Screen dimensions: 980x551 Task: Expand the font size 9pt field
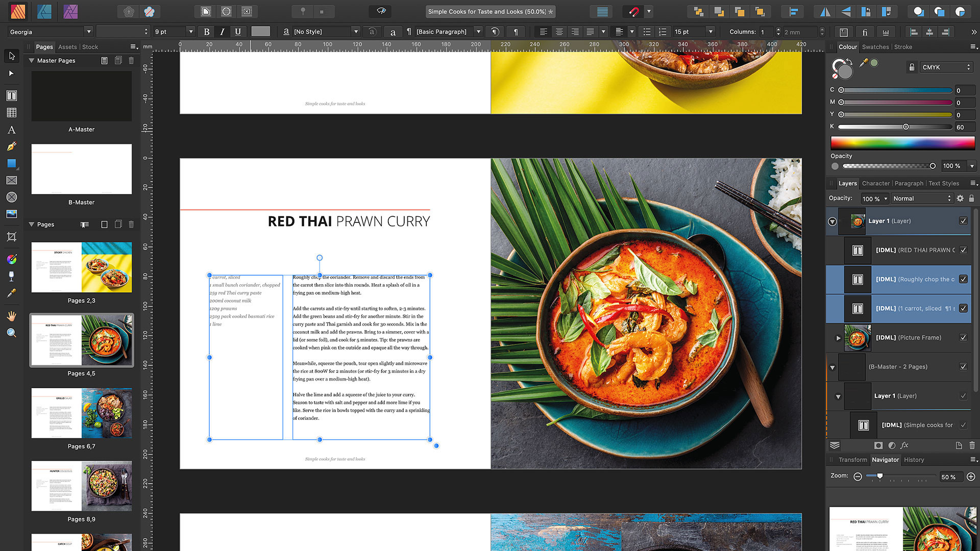[x=190, y=32]
